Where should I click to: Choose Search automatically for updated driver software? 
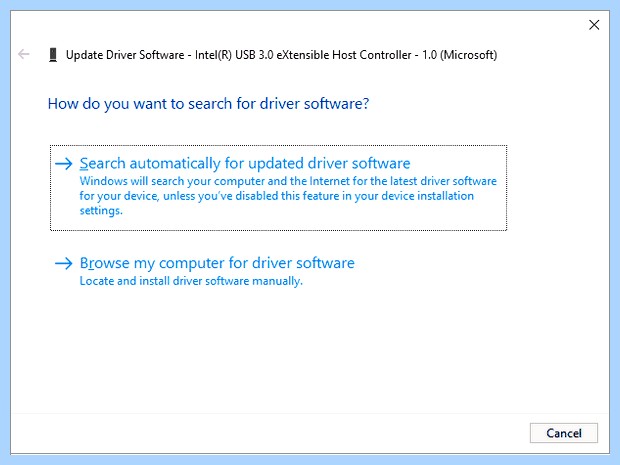[x=278, y=188]
